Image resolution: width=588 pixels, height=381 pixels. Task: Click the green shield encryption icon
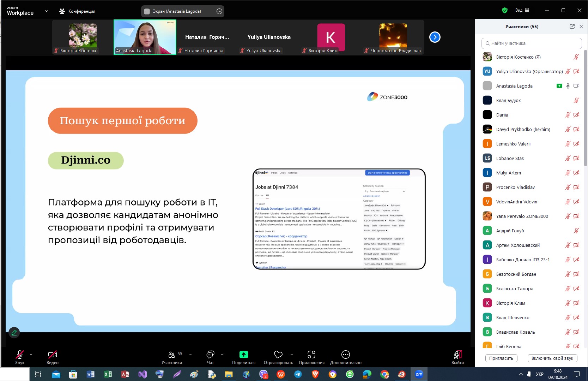505,10
